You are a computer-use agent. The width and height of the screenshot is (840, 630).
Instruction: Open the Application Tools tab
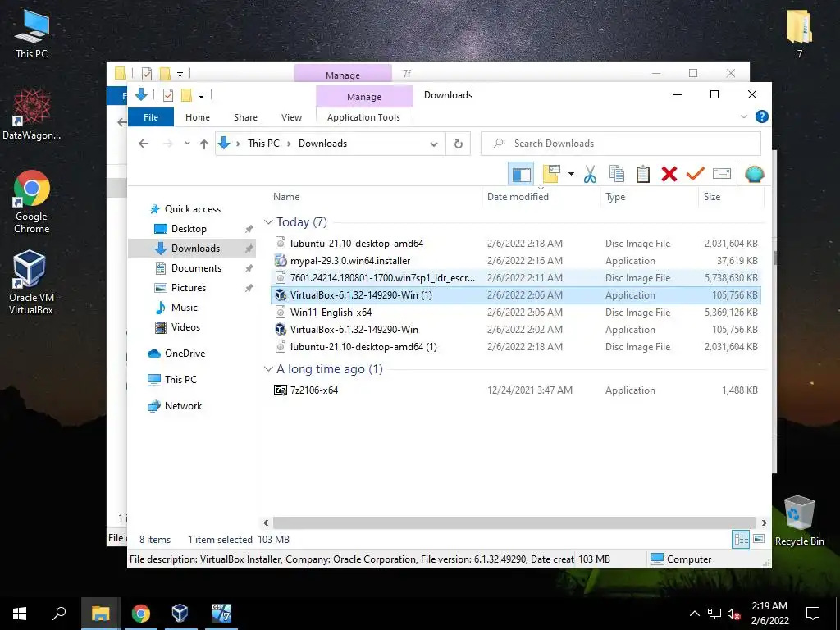click(x=363, y=116)
